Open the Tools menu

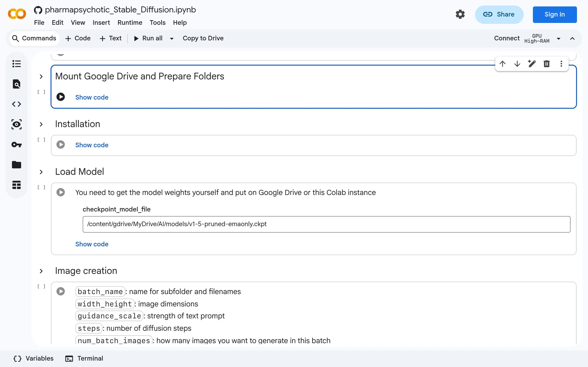point(157,22)
